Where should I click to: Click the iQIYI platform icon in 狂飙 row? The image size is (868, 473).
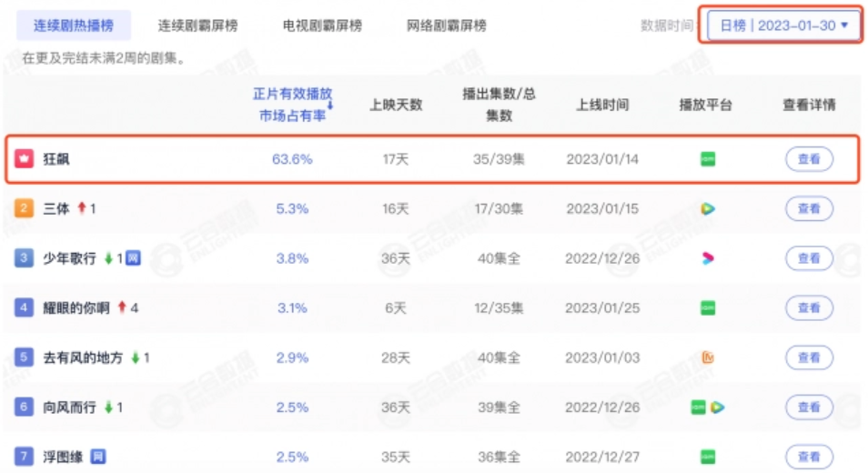click(708, 159)
